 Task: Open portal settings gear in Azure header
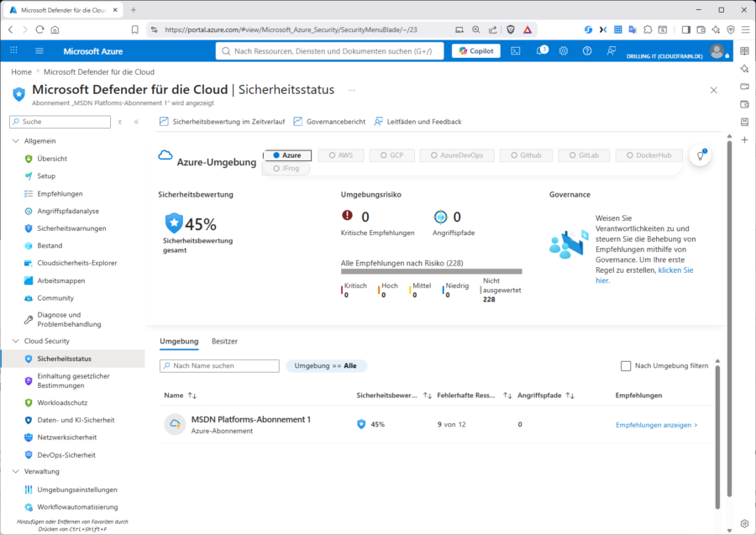point(563,50)
